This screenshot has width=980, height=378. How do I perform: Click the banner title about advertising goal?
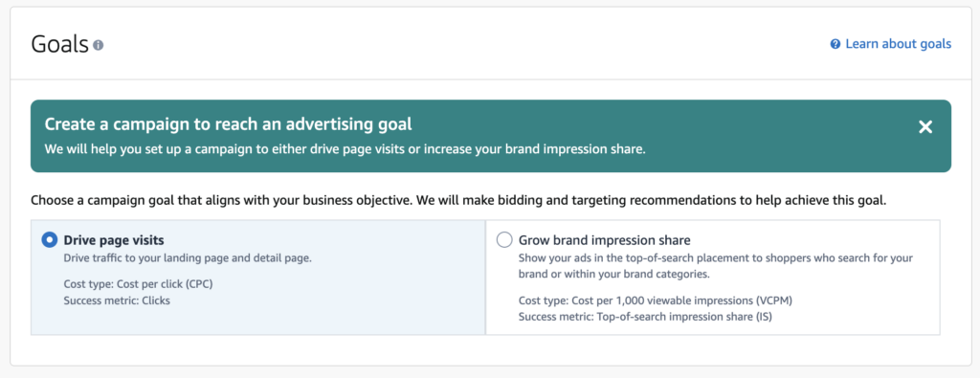228,123
